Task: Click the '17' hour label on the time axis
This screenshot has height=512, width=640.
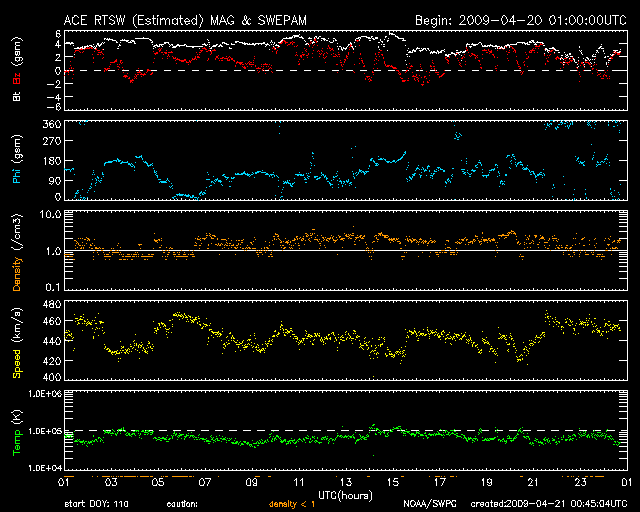Action: [440, 483]
